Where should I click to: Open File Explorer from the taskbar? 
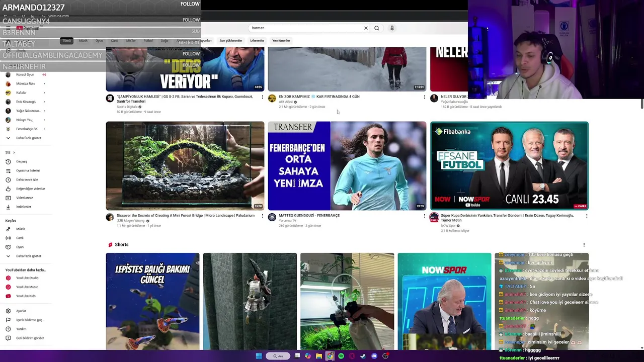319,356
